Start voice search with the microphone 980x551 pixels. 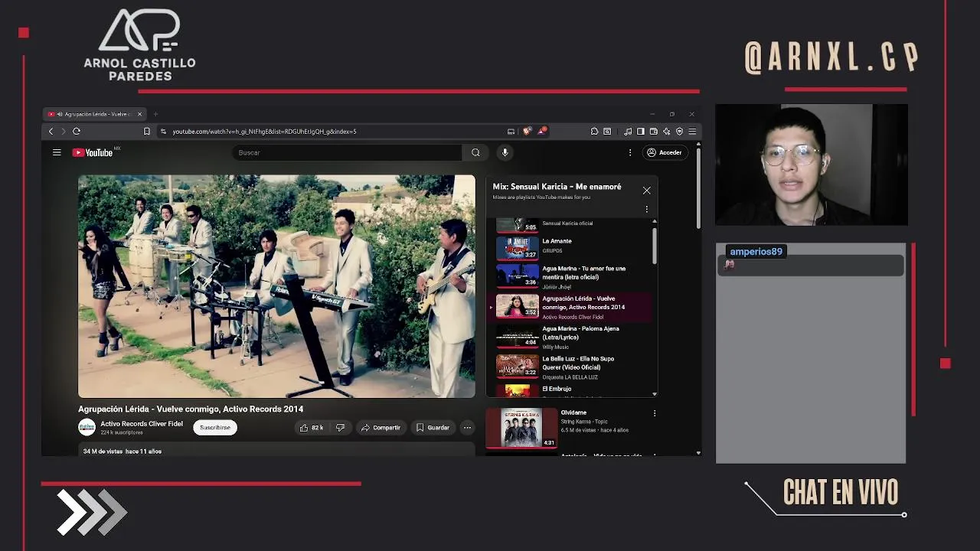505,152
